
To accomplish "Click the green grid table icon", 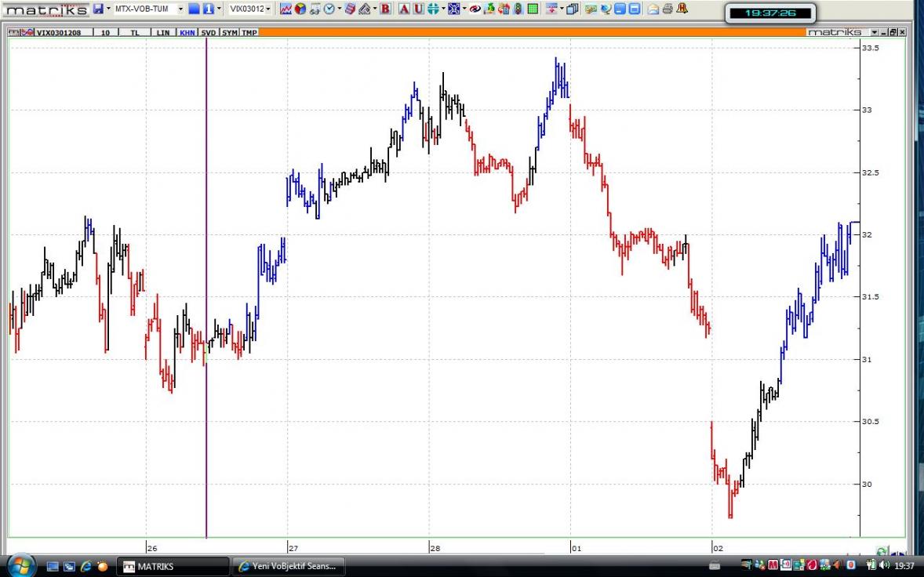I will [533, 9].
